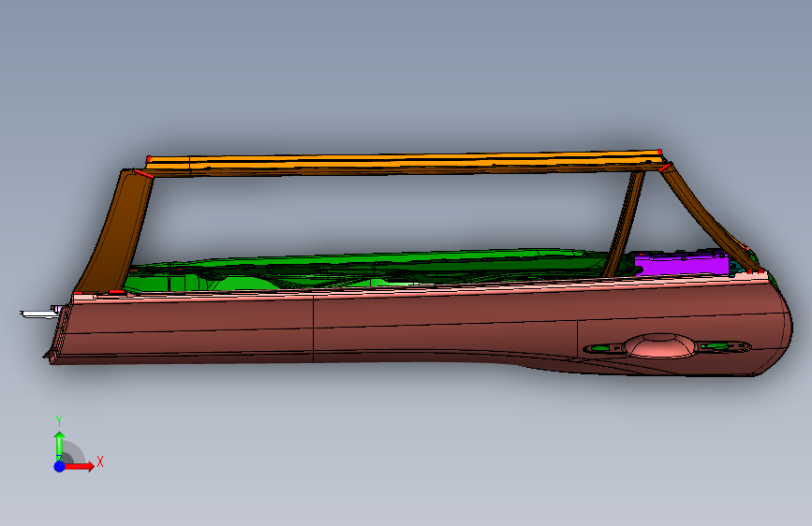Click the green Y axis arrow of the triad

tap(59, 445)
